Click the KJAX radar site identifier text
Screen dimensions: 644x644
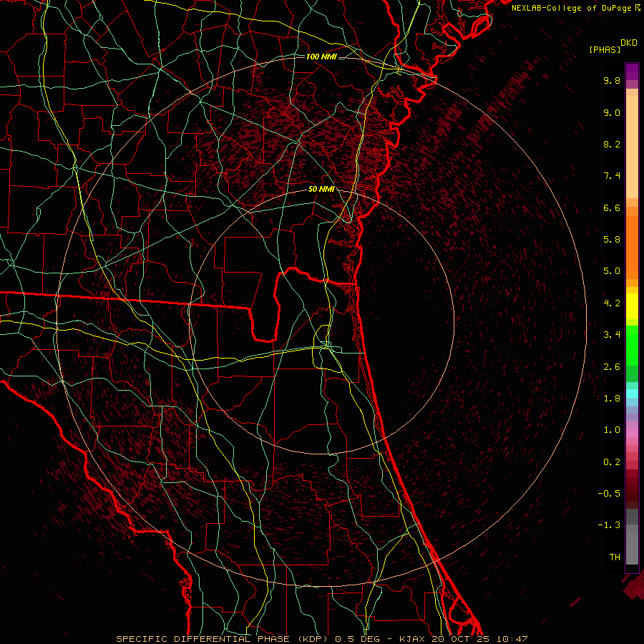point(411,639)
